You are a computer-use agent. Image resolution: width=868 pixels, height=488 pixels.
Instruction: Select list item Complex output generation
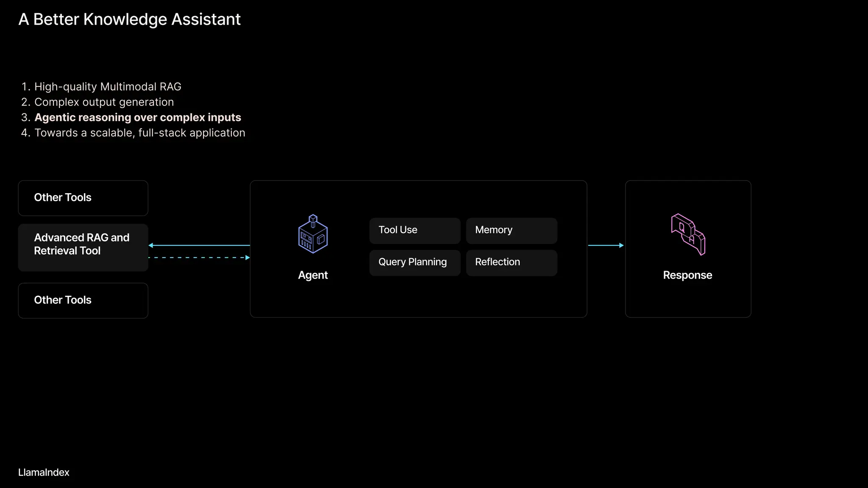(x=104, y=102)
